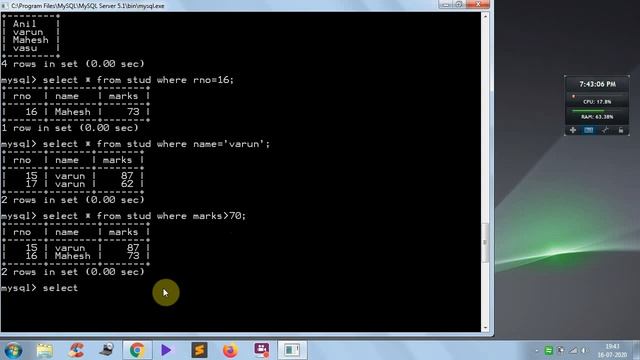Click the query line with name='varun'

[136, 144]
